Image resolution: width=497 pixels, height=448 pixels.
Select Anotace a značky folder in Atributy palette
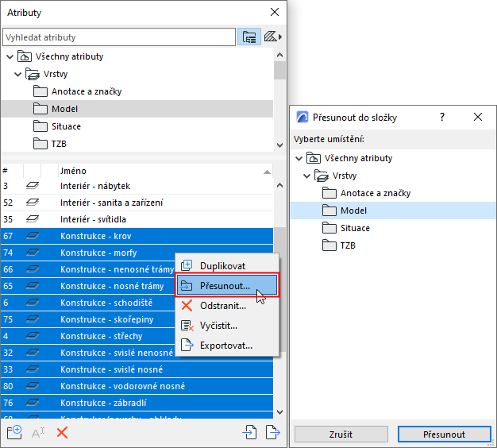[x=137, y=91]
